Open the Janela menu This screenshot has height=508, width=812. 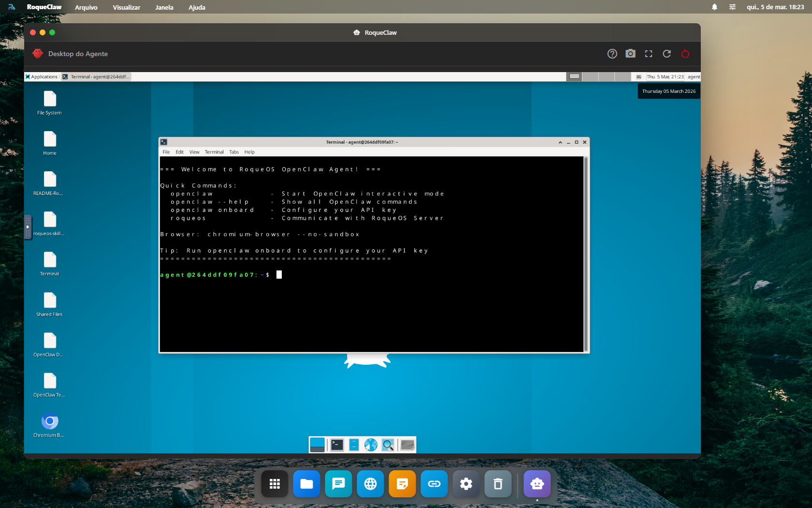pyautogui.click(x=164, y=7)
